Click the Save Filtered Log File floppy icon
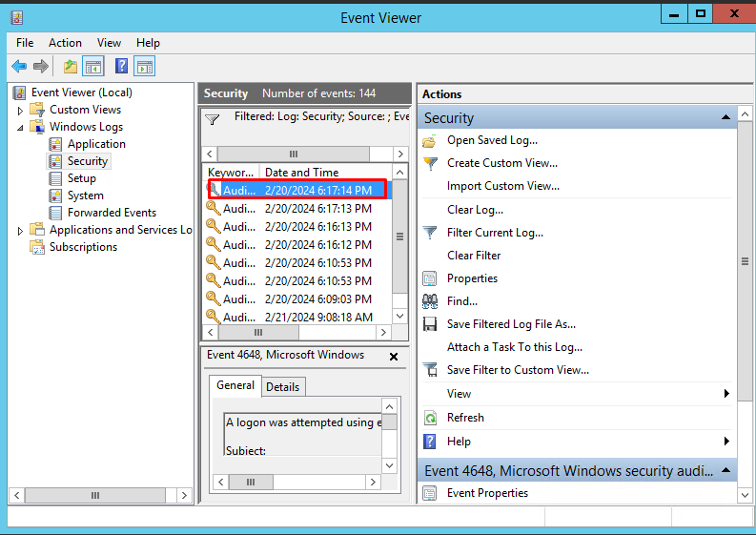Viewport: 756px width, 535px height. 430,324
